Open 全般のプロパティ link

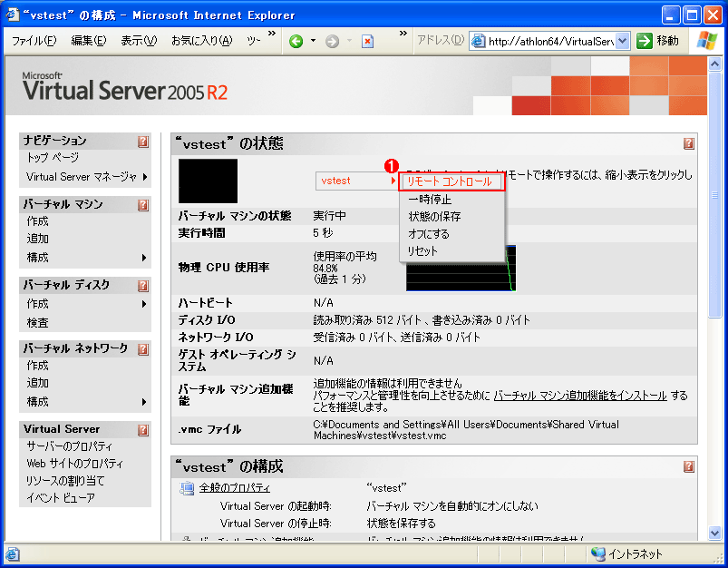click(235, 488)
